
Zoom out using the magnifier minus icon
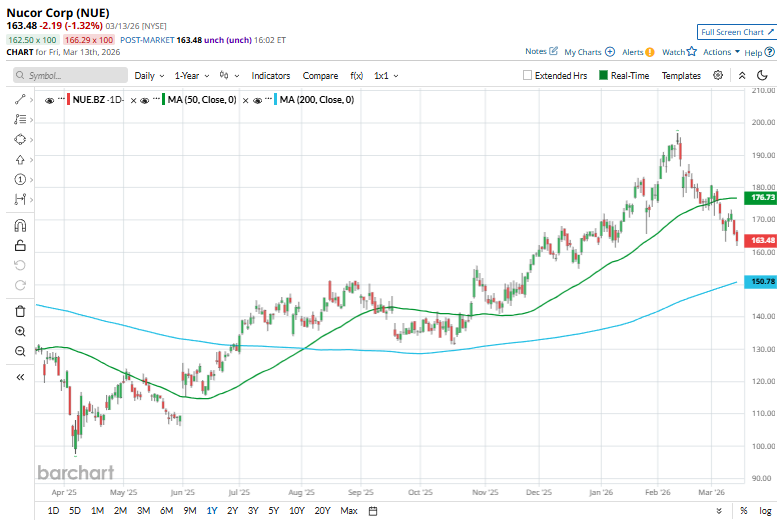tap(20, 351)
